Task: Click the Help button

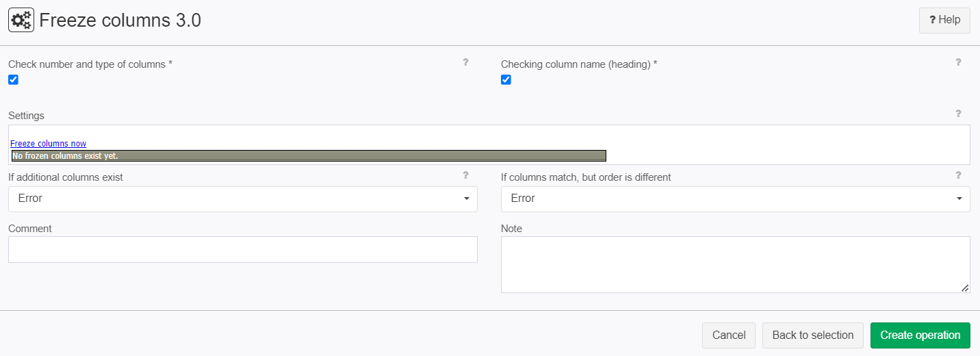Action: (x=944, y=20)
